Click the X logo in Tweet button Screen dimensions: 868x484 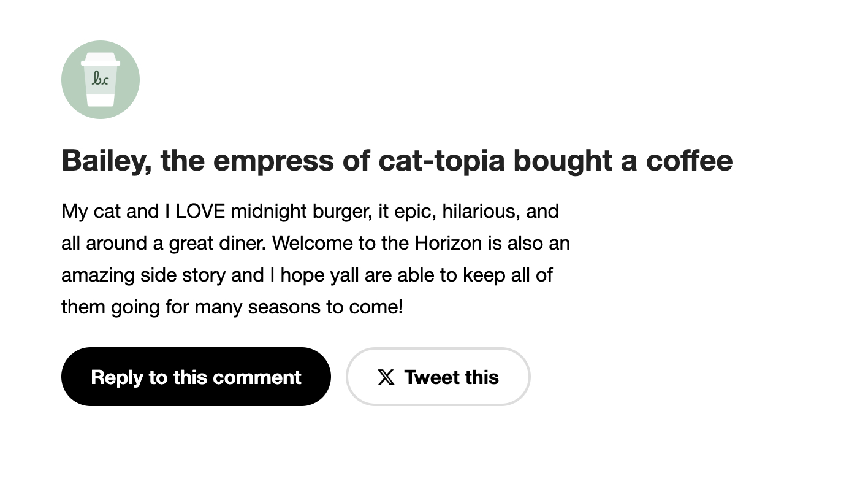386,377
